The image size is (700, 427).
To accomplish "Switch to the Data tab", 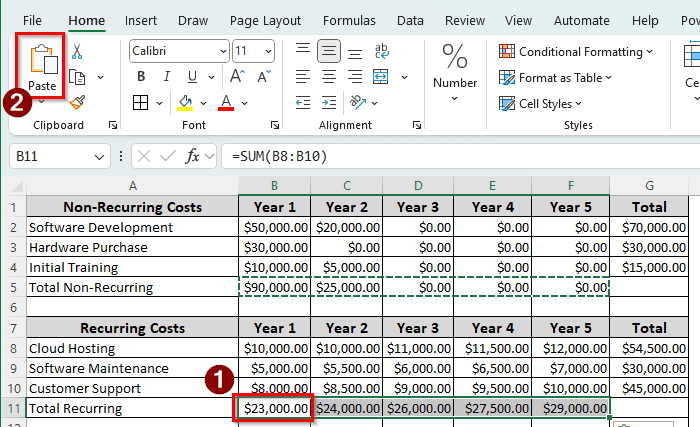I will point(410,21).
